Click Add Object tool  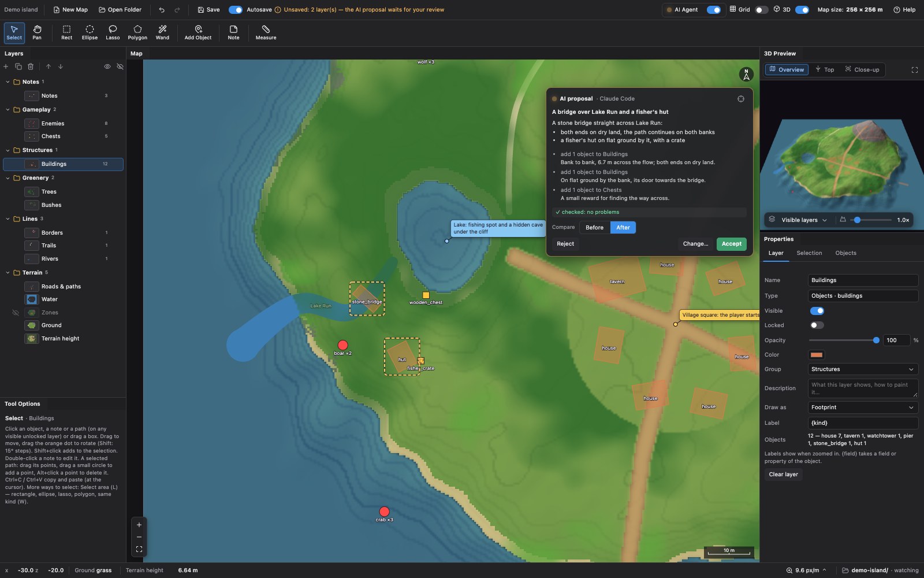tap(198, 33)
